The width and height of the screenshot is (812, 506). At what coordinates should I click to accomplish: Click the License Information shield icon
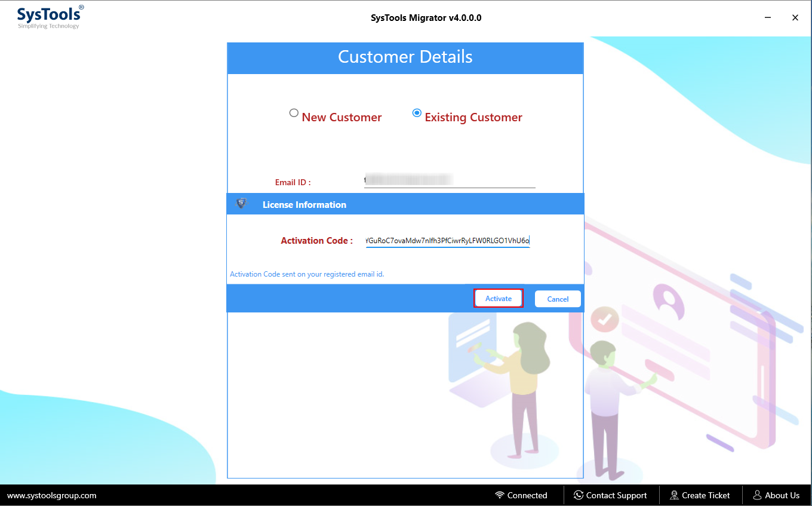(x=241, y=204)
